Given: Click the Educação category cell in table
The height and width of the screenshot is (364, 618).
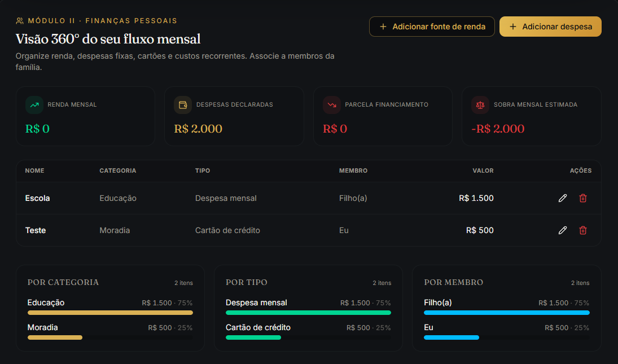Looking at the screenshot, I should point(118,198).
